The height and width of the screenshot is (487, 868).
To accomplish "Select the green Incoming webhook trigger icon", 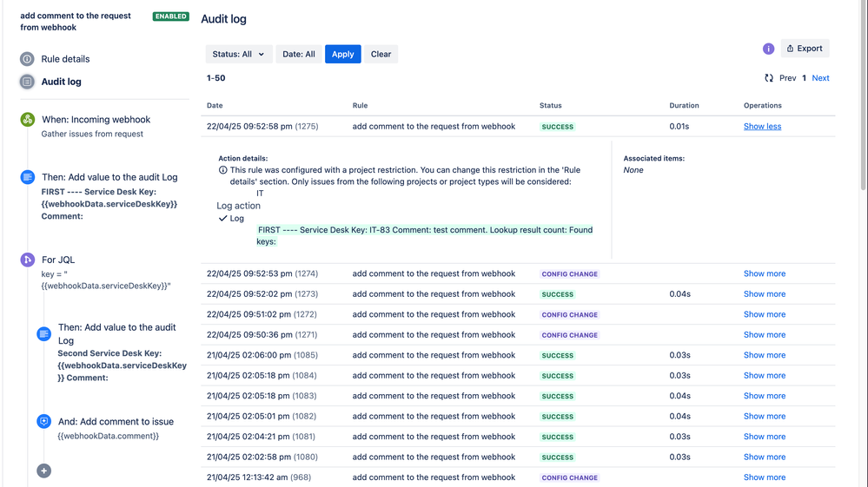I will (x=28, y=120).
